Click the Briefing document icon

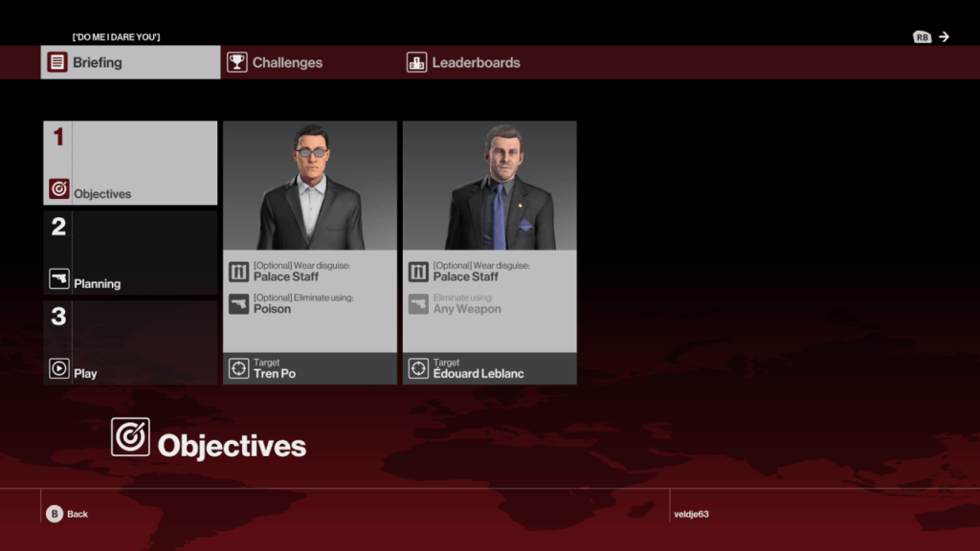pos(56,62)
